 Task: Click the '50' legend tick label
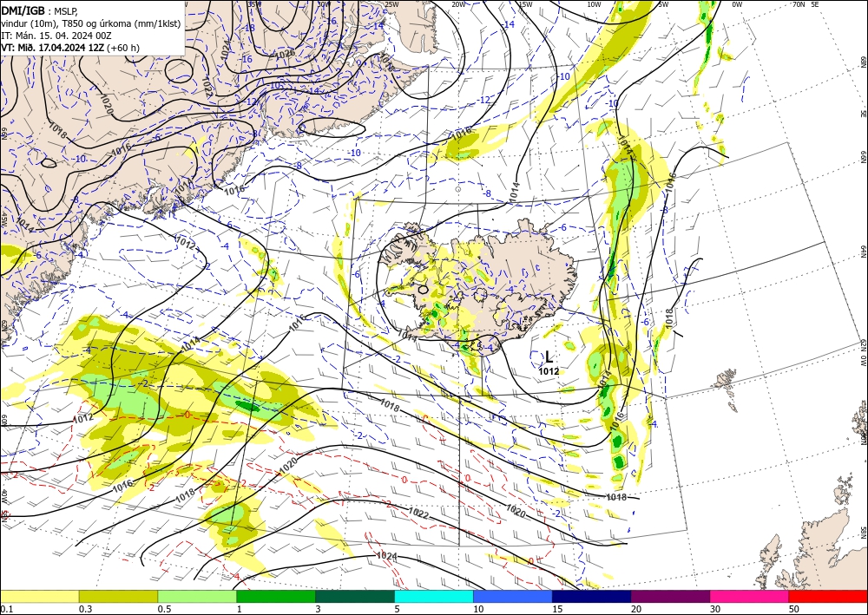(x=794, y=609)
